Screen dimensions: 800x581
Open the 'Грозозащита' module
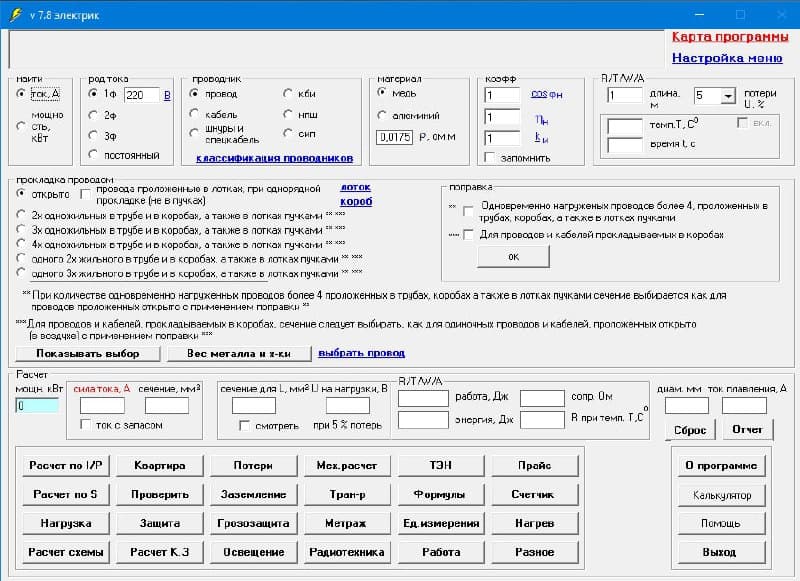point(254,523)
